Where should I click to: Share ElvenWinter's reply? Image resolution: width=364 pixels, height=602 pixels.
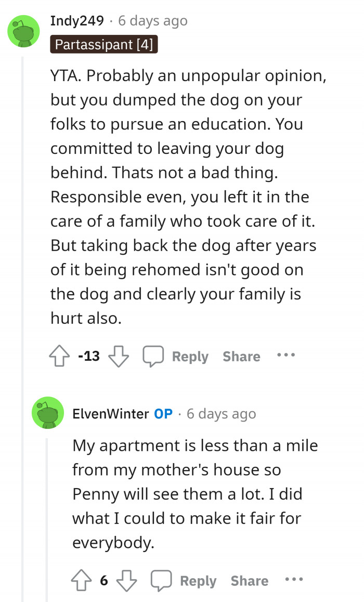click(x=250, y=581)
